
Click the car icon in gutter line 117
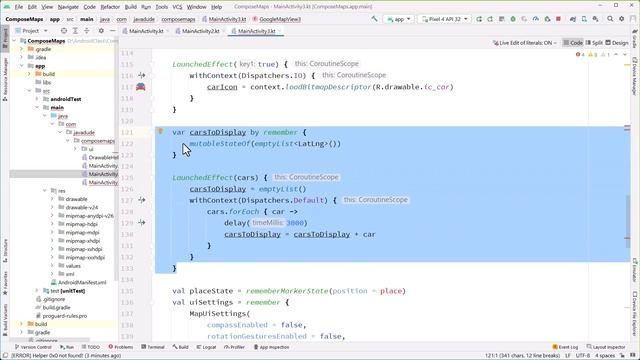pyautogui.click(x=141, y=87)
